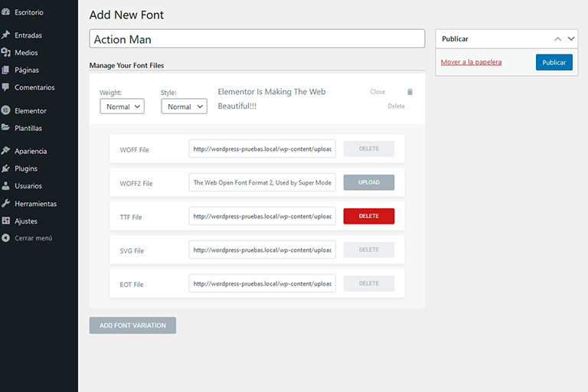Click the TTF File URL field
The height and width of the screenshot is (392, 588).
[262, 216]
